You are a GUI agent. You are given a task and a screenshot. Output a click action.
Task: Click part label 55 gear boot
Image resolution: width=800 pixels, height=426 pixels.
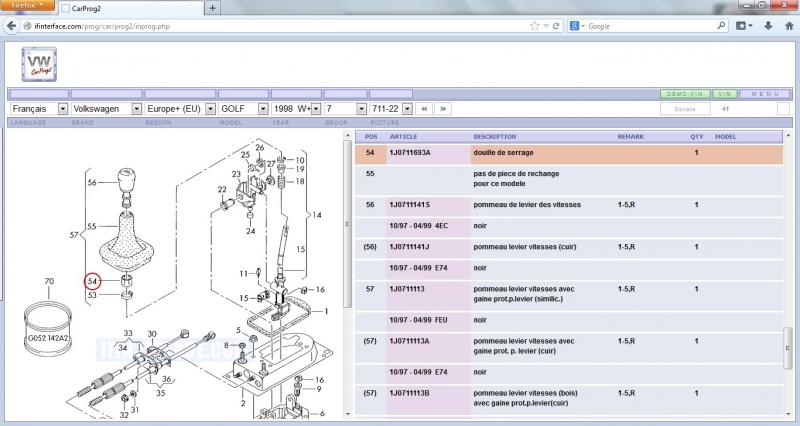[x=92, y=226]
